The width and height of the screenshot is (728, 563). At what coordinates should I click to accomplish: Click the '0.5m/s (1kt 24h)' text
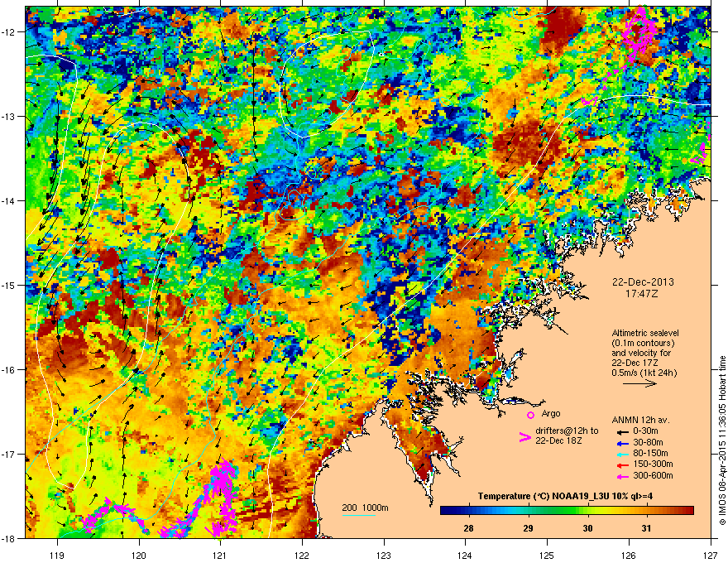pyautogui.click(x=644, y=373)
